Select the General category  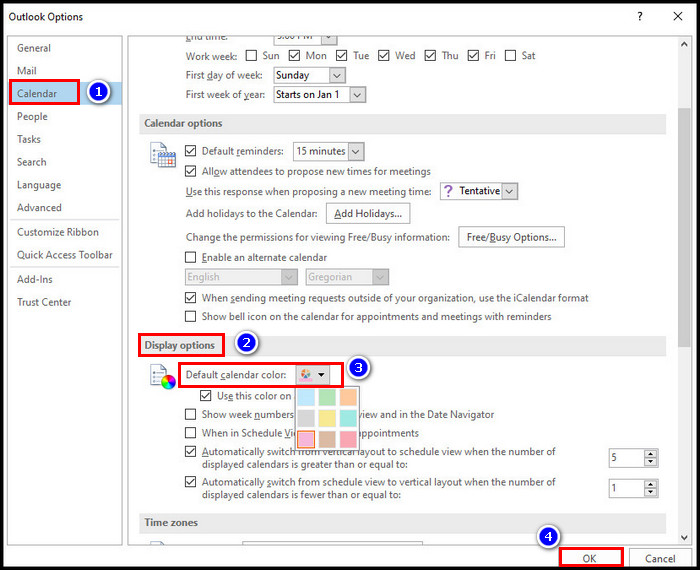point(34,48)
